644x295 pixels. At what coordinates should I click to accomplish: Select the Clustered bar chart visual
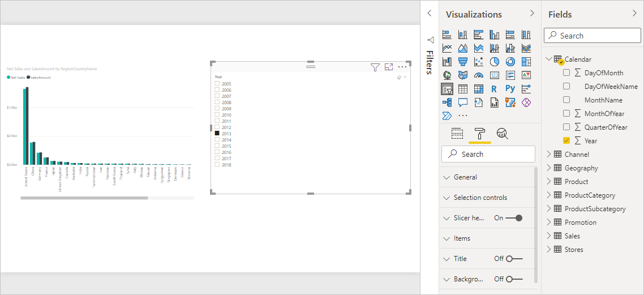pyautogui.click(x=479, y=35)
